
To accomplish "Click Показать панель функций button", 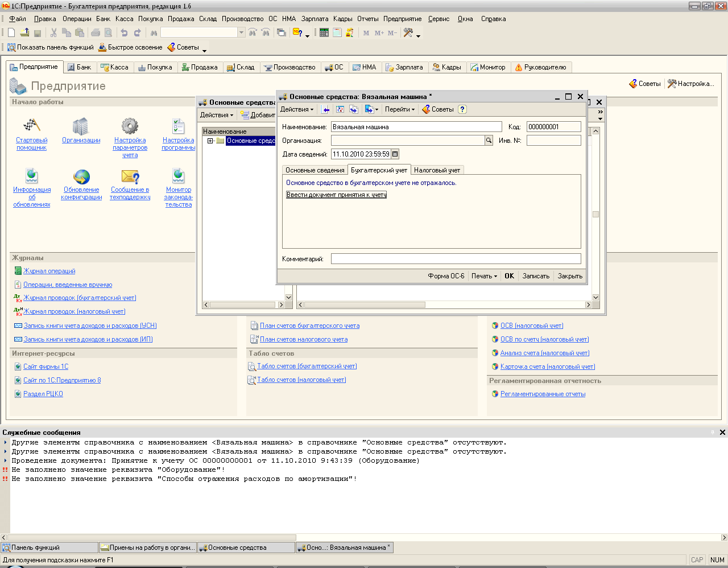I will 51,47.
